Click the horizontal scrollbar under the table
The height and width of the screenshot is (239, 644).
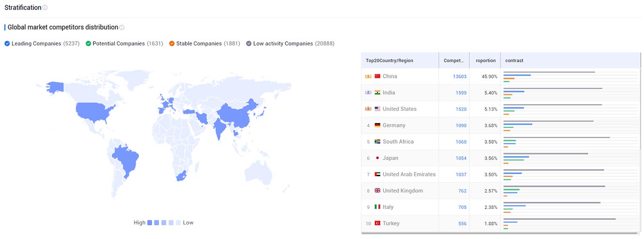tap(498, 233)
